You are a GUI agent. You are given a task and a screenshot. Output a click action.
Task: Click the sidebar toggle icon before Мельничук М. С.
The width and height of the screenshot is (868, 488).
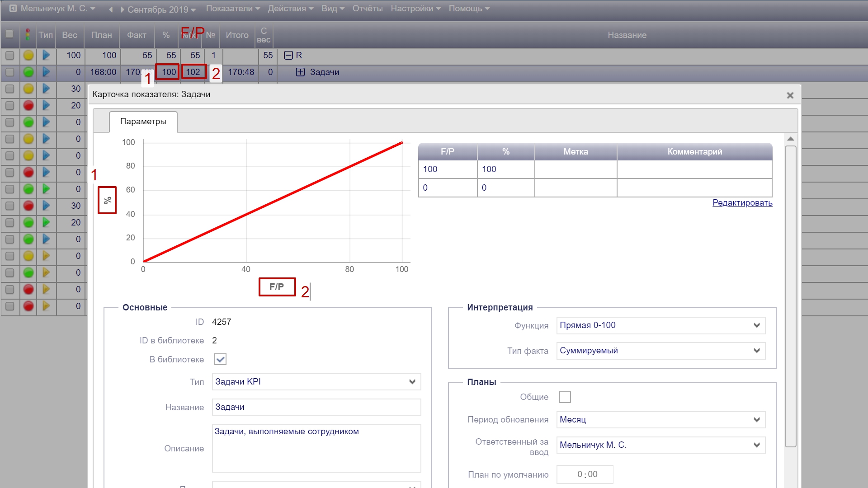(13, 9)
